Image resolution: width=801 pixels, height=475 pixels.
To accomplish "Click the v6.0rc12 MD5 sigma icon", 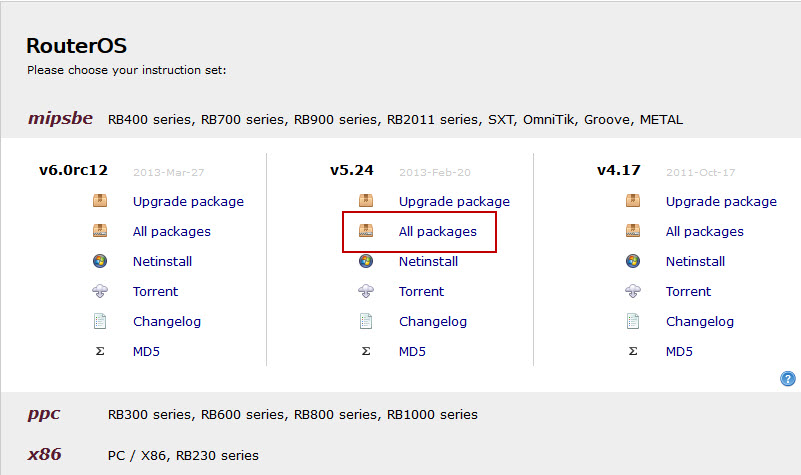I will [x=100, y=351].
